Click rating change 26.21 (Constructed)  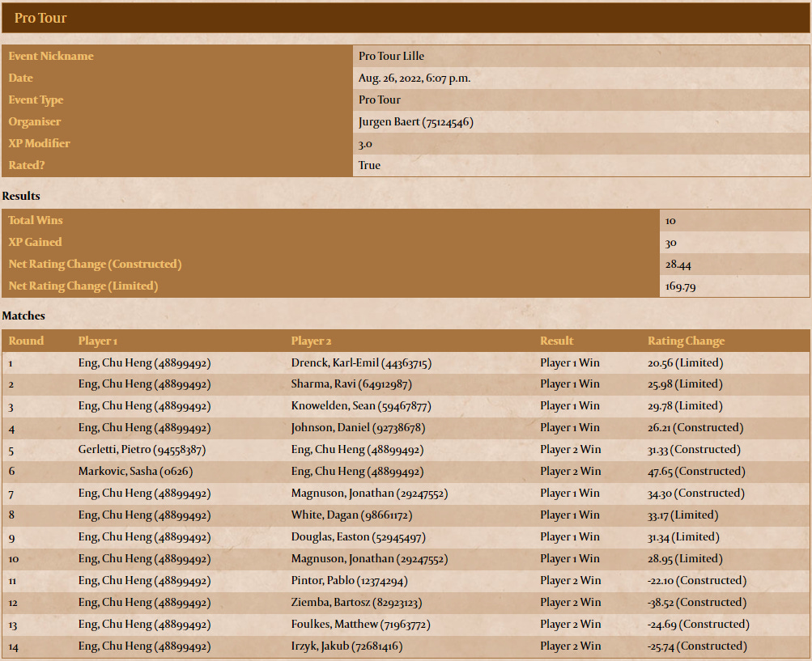pyautogui.click(x=695, y=427)
